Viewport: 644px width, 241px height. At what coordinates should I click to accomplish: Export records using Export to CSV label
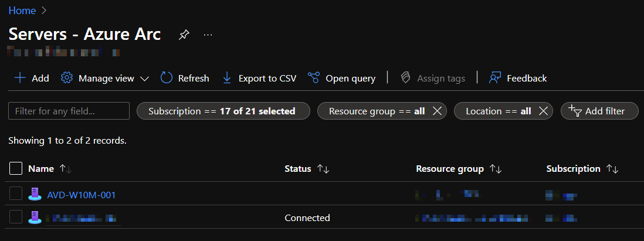(267, 78)
